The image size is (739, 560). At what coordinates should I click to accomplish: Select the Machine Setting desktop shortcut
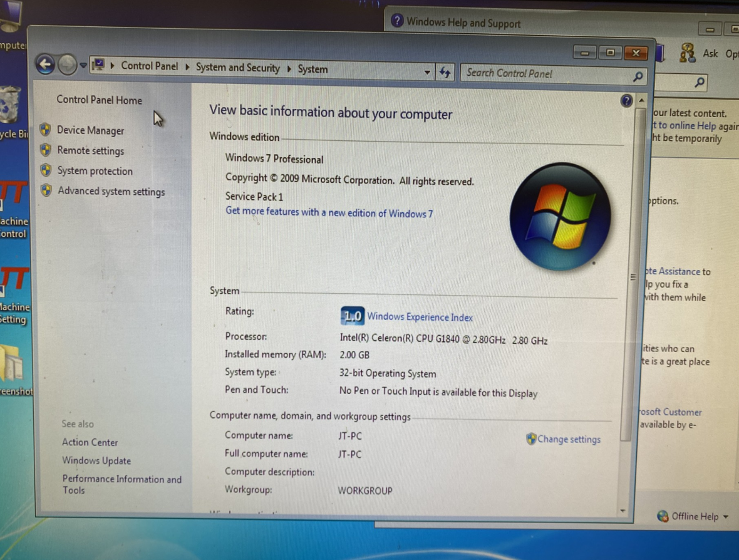click(x=14, y=296)
